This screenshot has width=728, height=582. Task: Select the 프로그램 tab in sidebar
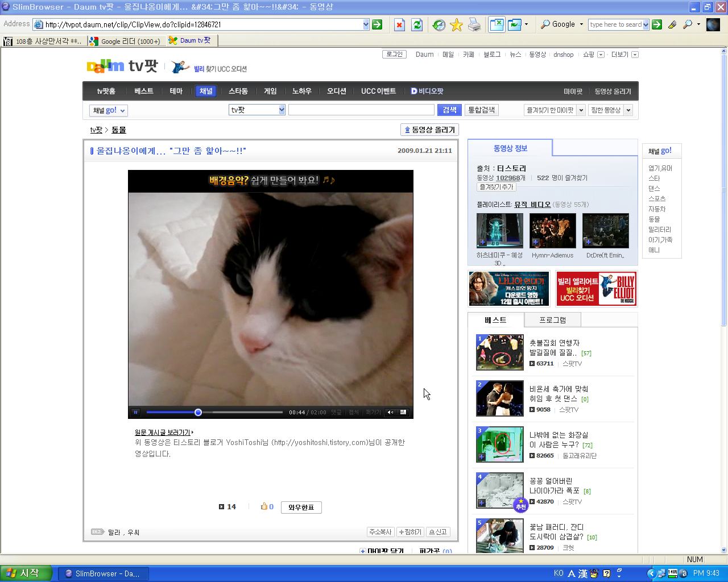[x=553, y=320]
